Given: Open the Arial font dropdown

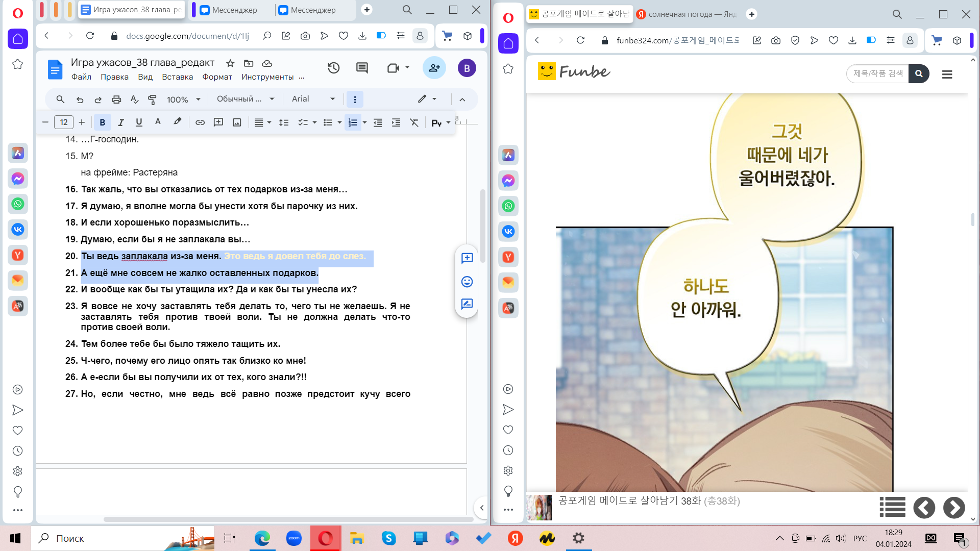Looking at the screenshot, I should [313, 99].
